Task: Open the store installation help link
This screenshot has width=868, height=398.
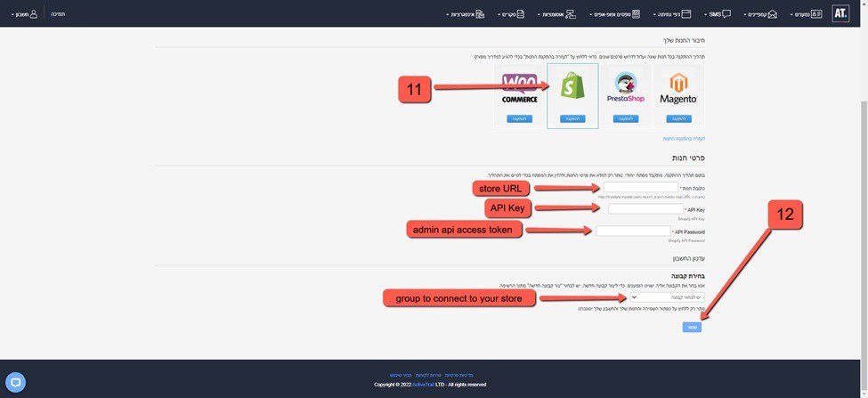Action: tap(684, 138)
